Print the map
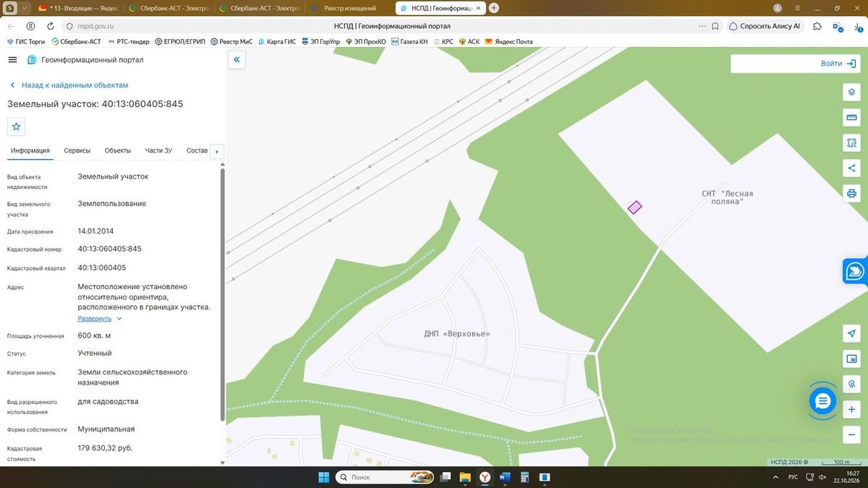The width and height of the screenshot is (868, 488). [851, 194]
